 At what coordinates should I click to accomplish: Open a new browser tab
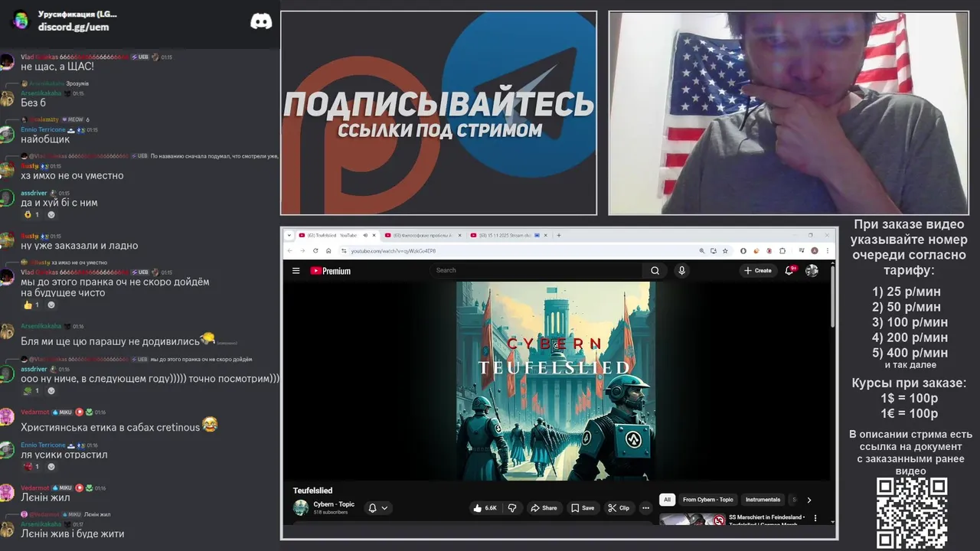559,235
